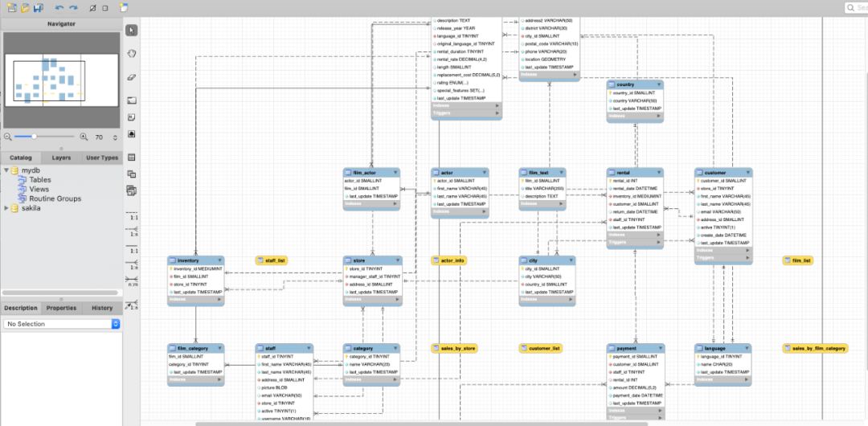The height and width of the screenshot is (426, 868).
Task: Click the insert image tool
Action: (x=132, y=134)
